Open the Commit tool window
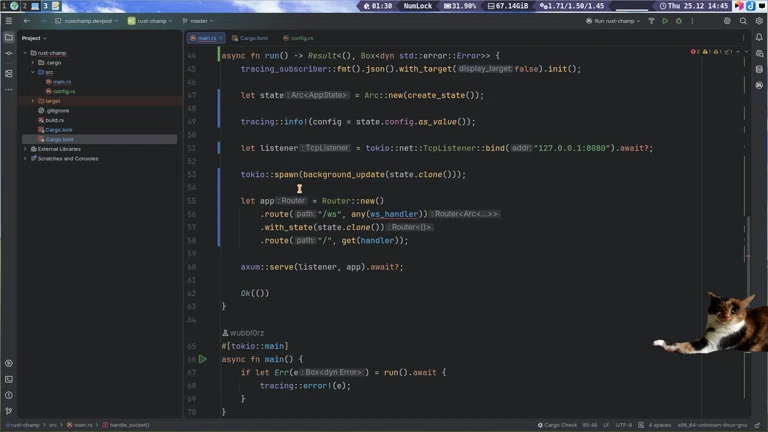 click(9, 55)
